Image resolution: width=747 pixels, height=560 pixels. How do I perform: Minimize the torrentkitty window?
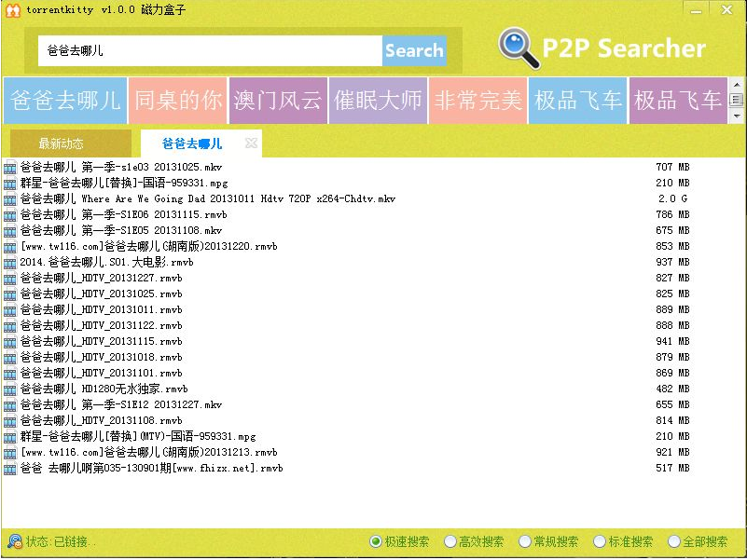696,9
